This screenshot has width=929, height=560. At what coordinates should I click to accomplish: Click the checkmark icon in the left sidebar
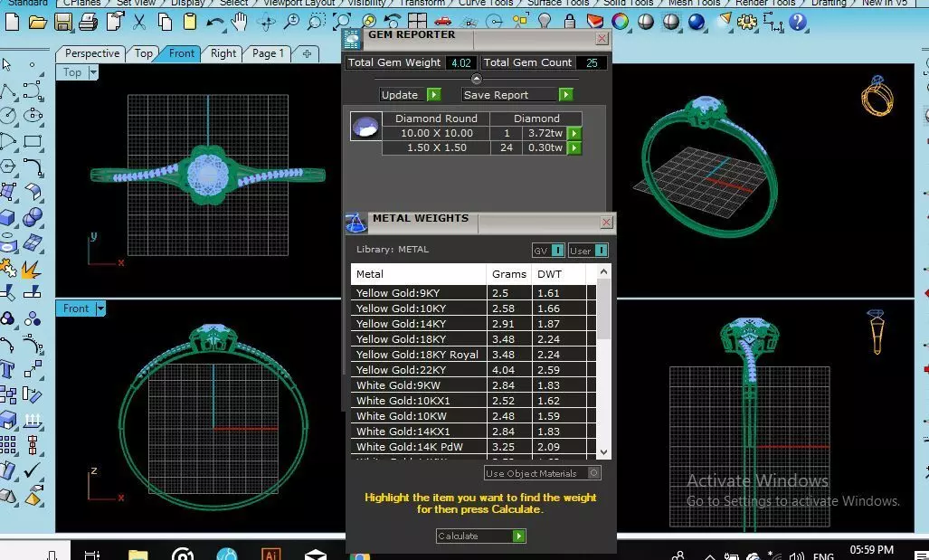pyautogui.click(x=33, y=470)
